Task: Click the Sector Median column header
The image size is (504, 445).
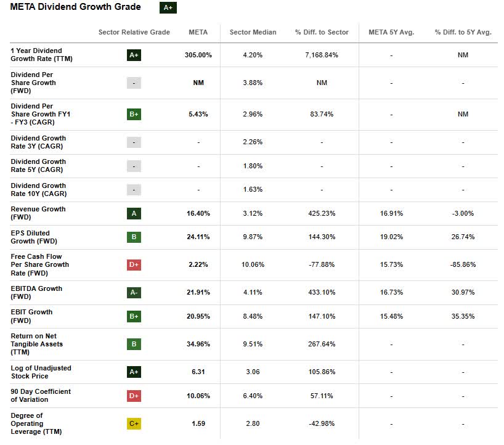Action: [x=253, y=32]
